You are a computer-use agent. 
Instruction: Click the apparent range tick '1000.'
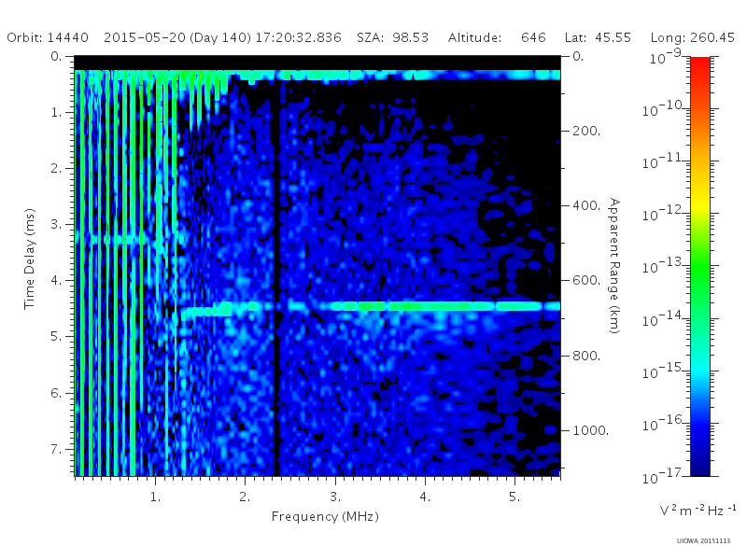[x=591, y=430]
